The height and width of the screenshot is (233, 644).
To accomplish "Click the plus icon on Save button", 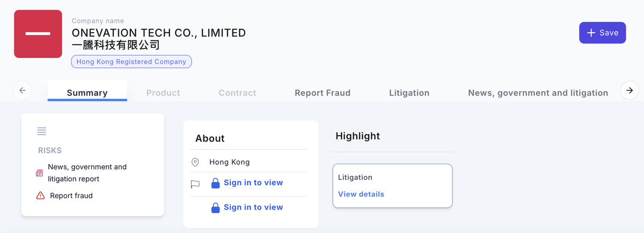I will coord(591,33).
